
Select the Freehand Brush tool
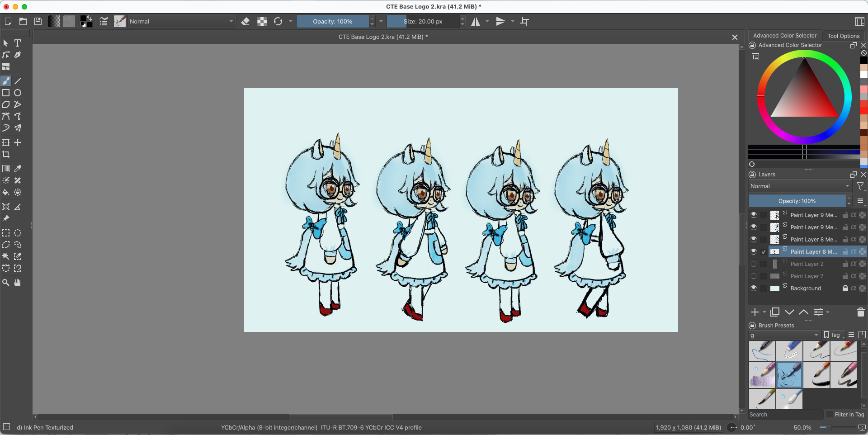(6, 81)
